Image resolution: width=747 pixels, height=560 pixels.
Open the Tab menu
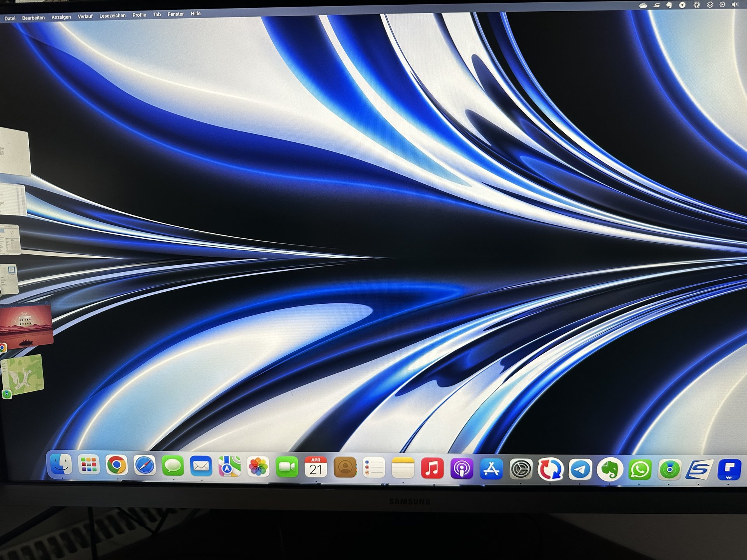click(157, 14)
